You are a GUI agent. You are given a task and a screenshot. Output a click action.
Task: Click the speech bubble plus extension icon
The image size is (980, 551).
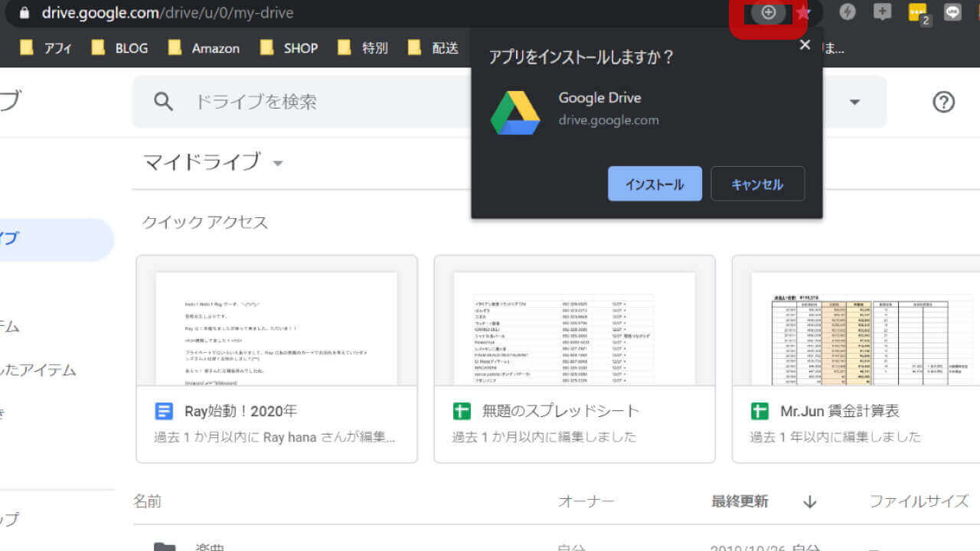(883, 12)
